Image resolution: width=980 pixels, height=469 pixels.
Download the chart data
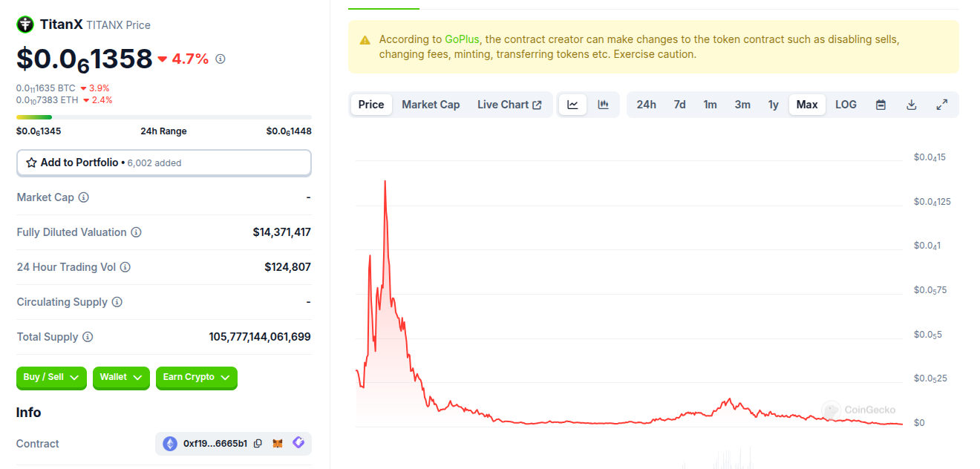(x=912, y=105)
